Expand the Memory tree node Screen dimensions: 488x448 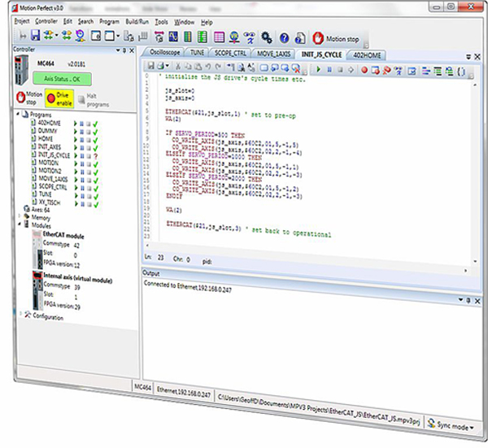pyautogui.click(x=20, y=217)
